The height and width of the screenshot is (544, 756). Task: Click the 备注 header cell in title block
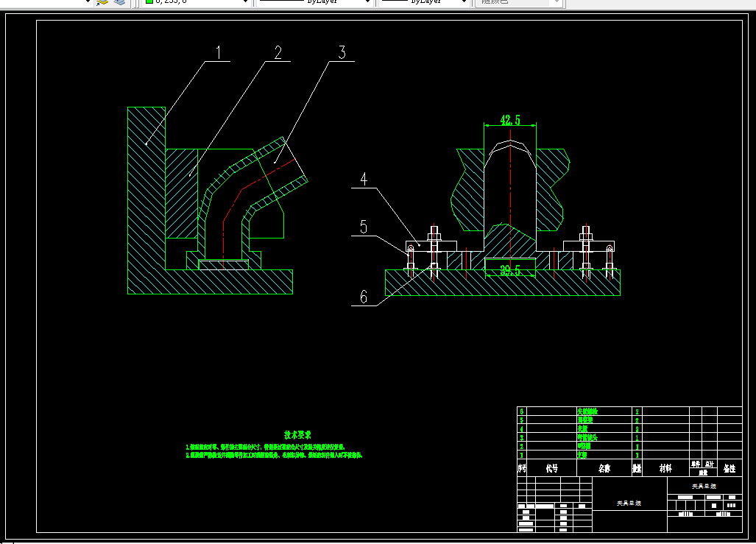click(x=729, y=467)
